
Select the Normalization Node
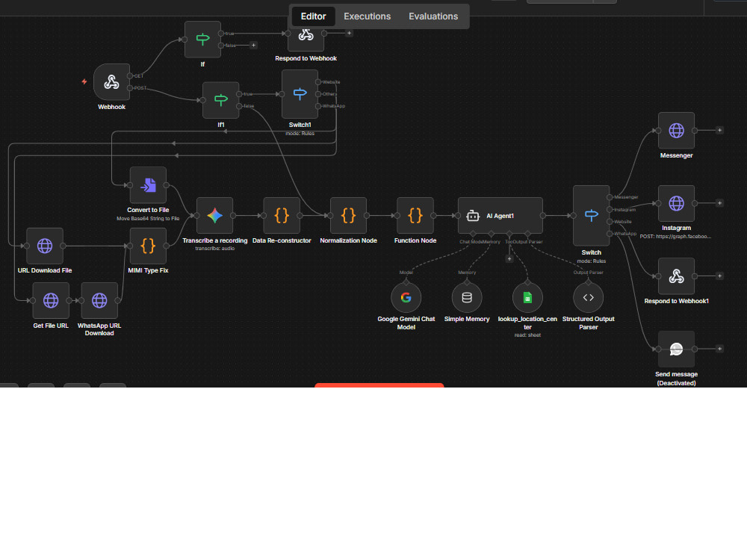[348, 216]
